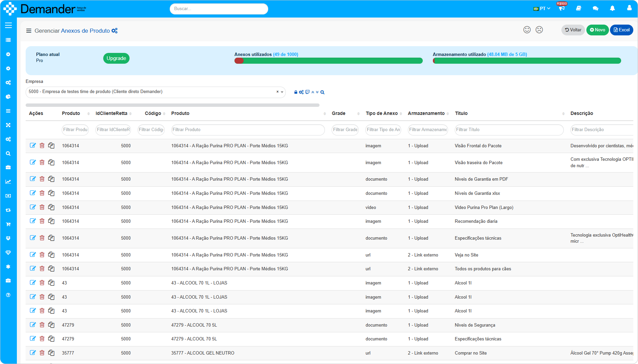This screenshot has height=364, width=638.
Task: Open the retweet arrows sidebar icon
Action: 8,210
